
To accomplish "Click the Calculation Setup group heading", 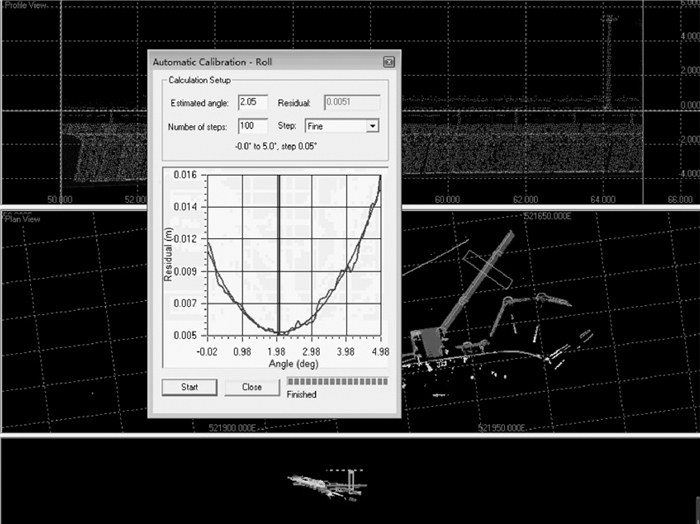I will point(199,80).
